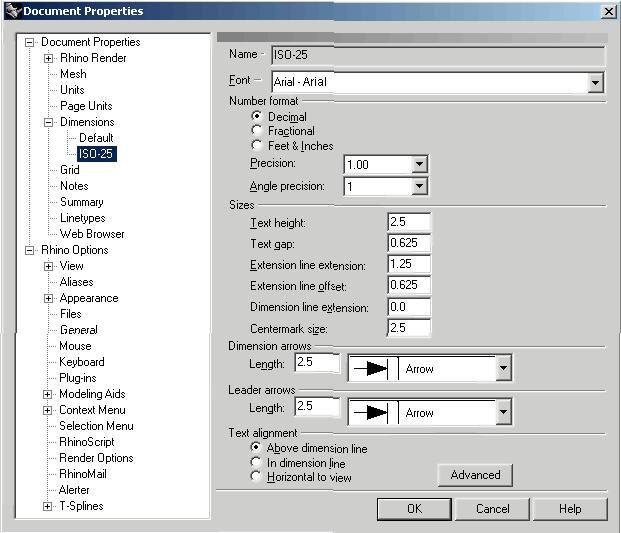Click the Document Properties title bar icon
621x533 pixels.
pyautogui.click(x=12, y=11)
